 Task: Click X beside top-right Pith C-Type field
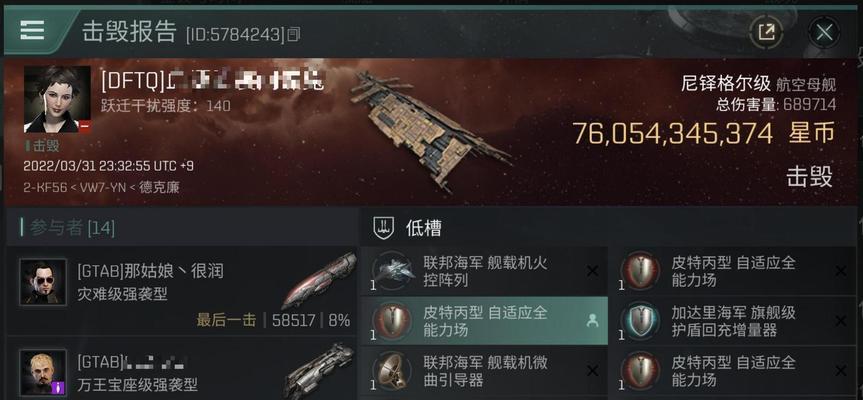[840, 271]
